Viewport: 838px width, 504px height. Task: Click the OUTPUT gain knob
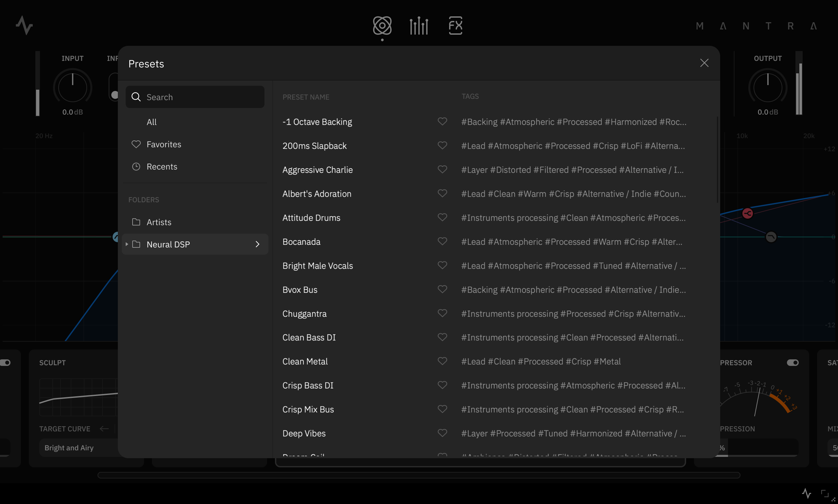(x=768, y=87)
